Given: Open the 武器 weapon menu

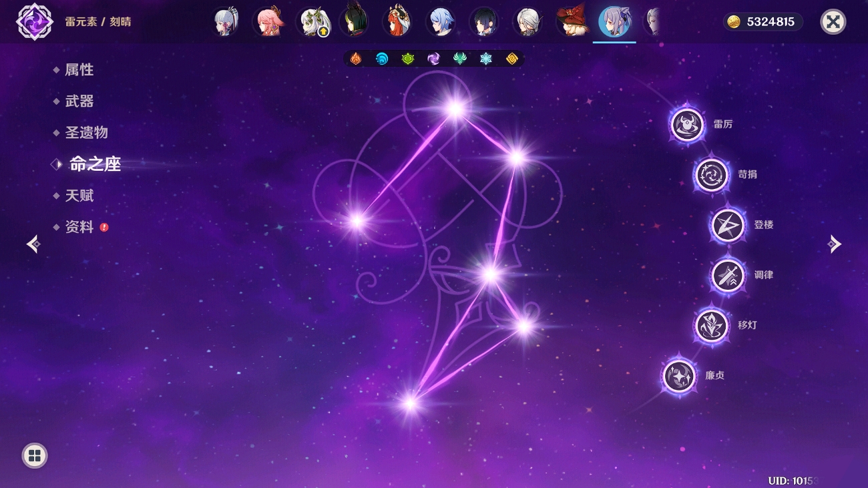Looking at the screenshot, I should (79, 101).
